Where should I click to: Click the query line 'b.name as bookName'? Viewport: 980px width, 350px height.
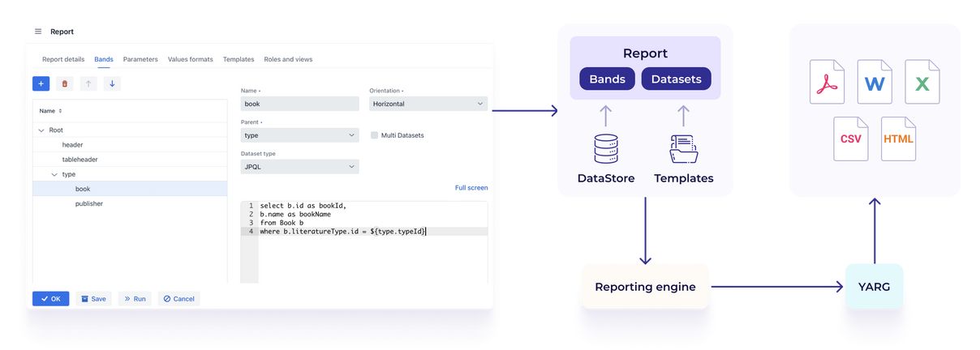tap(296, 214)
